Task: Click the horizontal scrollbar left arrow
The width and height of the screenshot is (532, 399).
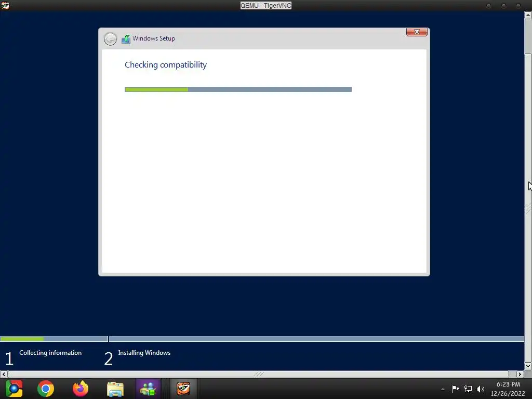Action: [x=4, y=374]
